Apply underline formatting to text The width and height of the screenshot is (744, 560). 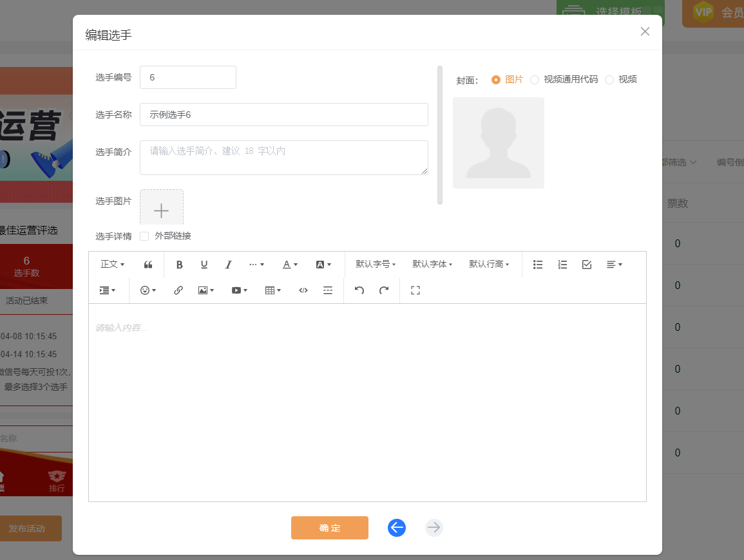tap(204, 265)
